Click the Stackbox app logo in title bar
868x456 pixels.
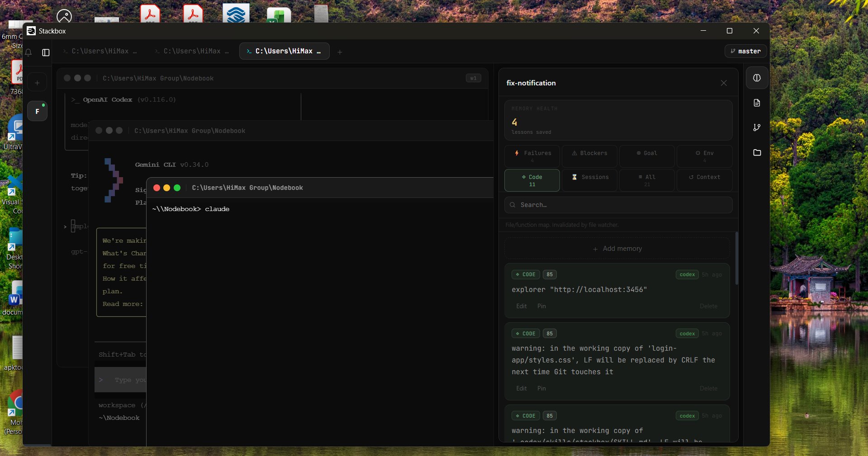31,31
